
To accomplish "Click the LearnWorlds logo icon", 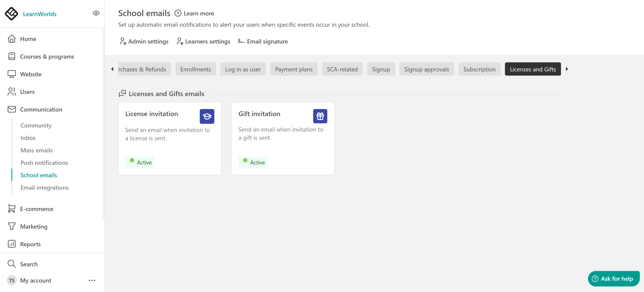I will 11,13.
